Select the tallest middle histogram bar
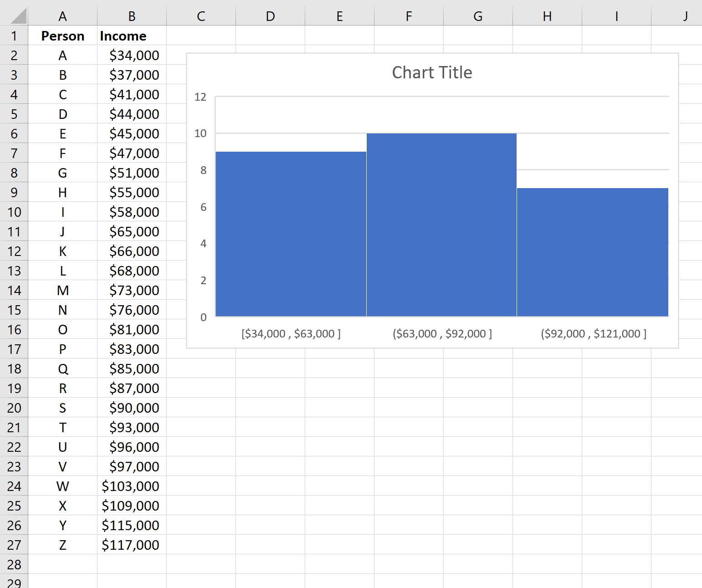 click(x=441, y=225)
